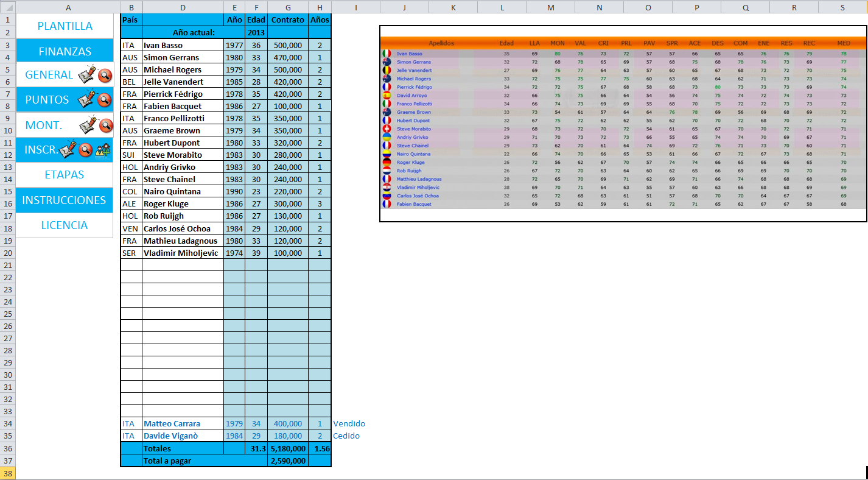868x480 pixels.
Task: Select the Vladimir Miholjevic name cell
Action: tap(183, 253)
